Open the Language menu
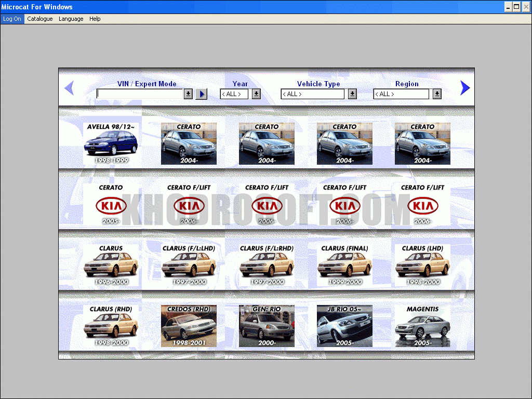The width and height of the screenshot is (532, 399). pos(71,19)
